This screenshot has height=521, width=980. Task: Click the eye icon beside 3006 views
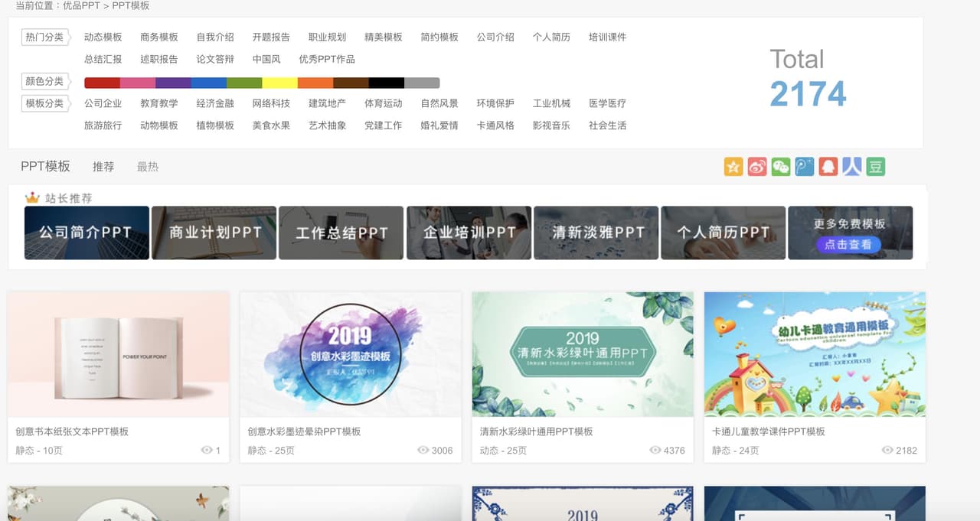423,451
